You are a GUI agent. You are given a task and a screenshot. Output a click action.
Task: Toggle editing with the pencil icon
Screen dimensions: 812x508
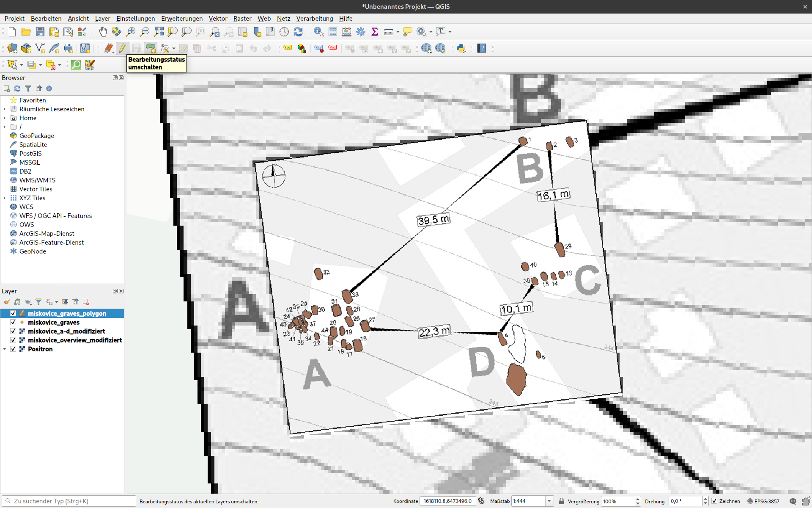click(122, 48)
